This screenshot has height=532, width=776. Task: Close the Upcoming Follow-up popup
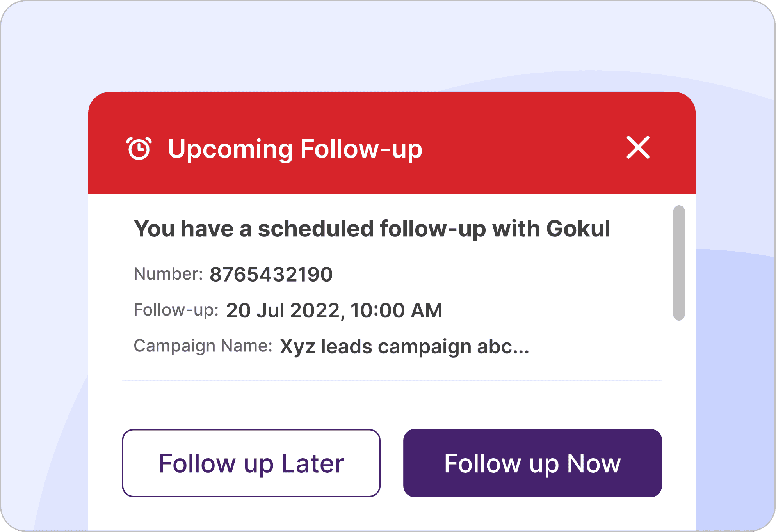tap(638, 147)
